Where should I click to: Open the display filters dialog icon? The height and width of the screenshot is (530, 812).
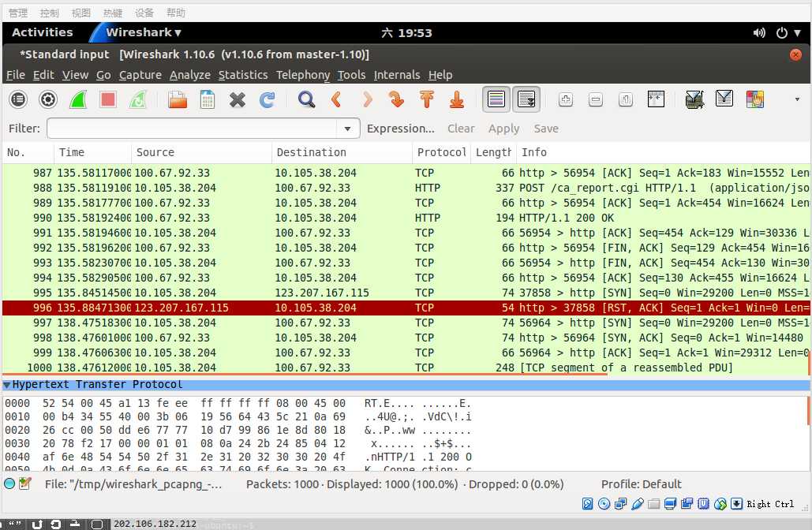tap(724, 99)
